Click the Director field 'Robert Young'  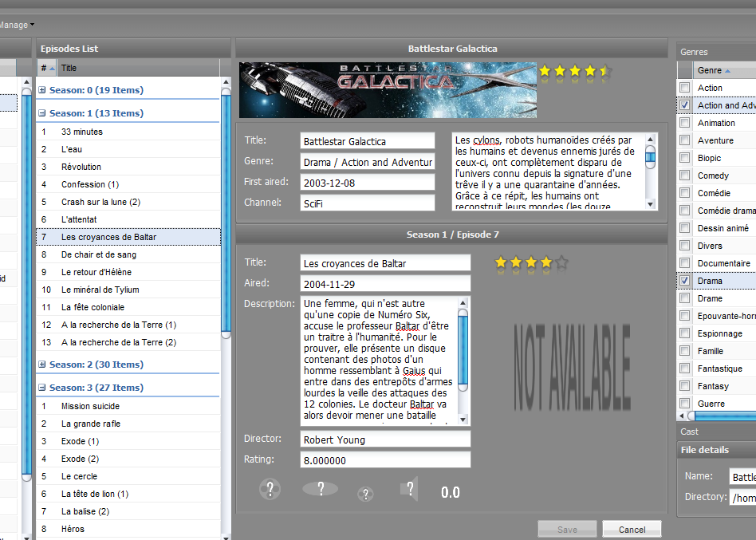pos(385,439)
